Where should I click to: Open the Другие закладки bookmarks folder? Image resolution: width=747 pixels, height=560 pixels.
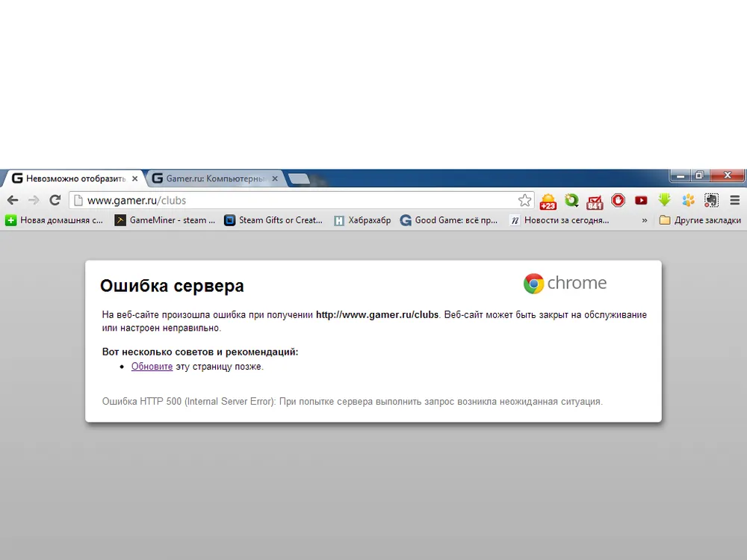click(700, 220)
